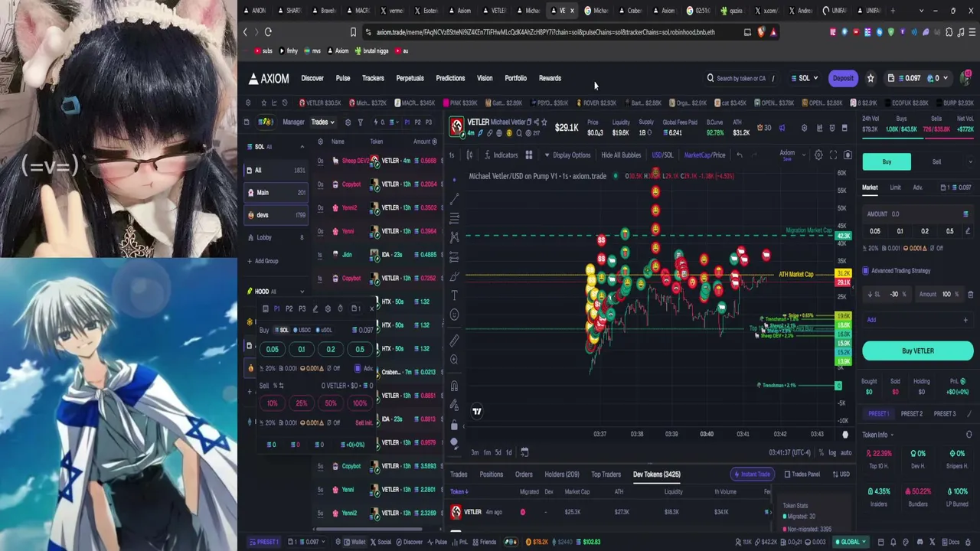Click the Deposit button
Screen dimensions: 980x551
[x=843, y=78]
